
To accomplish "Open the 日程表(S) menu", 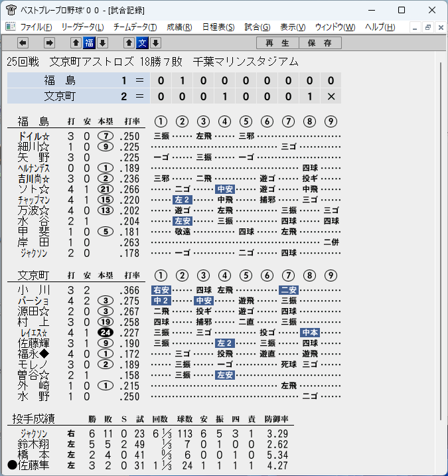I will (218, 27).
